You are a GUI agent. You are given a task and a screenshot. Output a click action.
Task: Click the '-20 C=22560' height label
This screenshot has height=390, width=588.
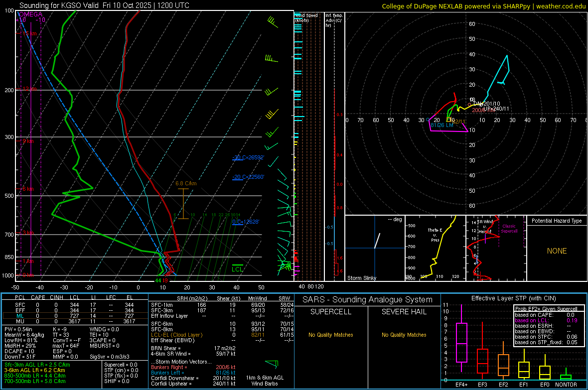(x=248, y=177)
